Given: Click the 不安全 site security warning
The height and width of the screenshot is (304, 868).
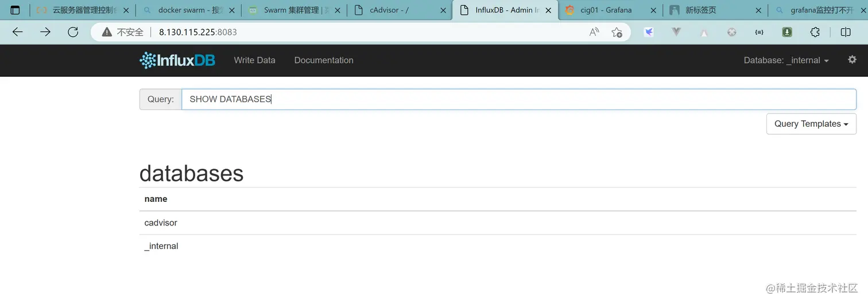Looking at the screenshot, I should pos(122,32).
